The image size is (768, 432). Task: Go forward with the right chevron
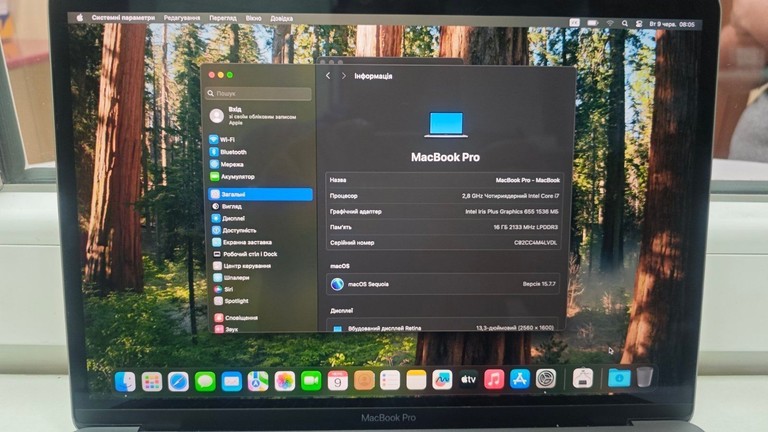tap(344, 76)
